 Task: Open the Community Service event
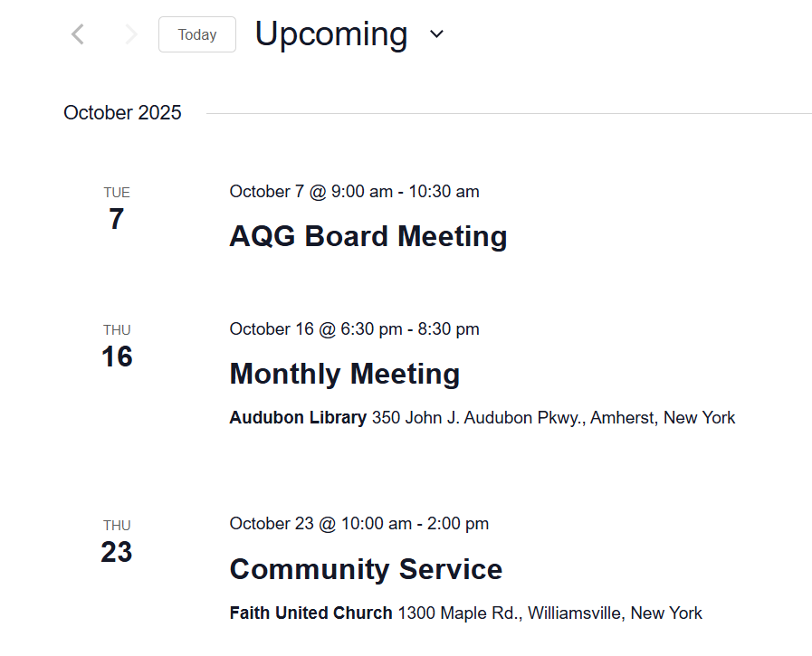click(x=366, y=569)
